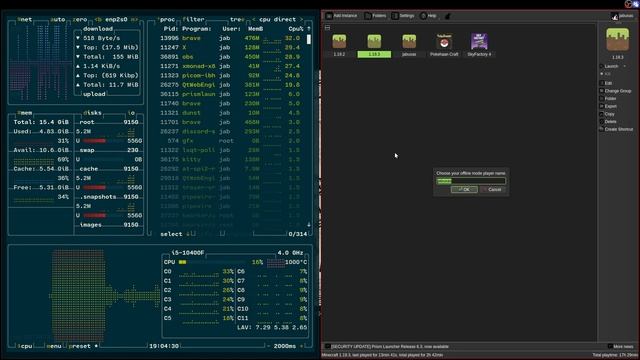Select process row with pid 13996 brave
640x360 pixels.
(x=230, y=38)
